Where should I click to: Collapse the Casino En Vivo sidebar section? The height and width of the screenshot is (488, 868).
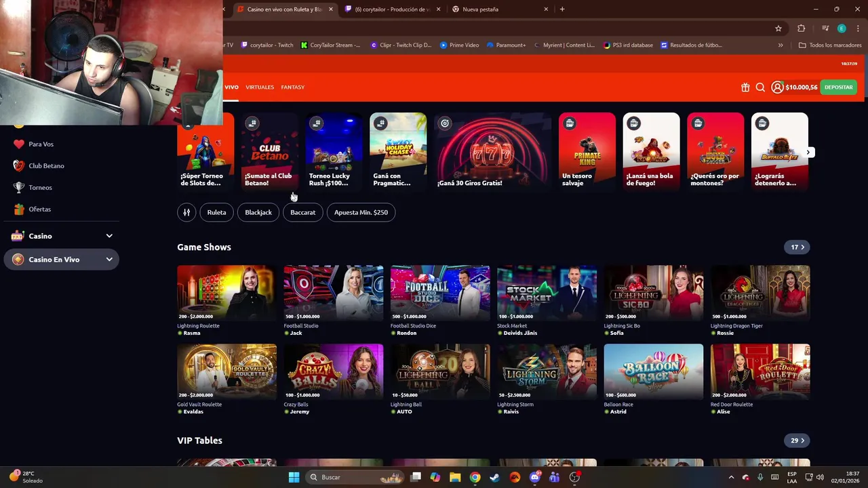coord(108,260)
